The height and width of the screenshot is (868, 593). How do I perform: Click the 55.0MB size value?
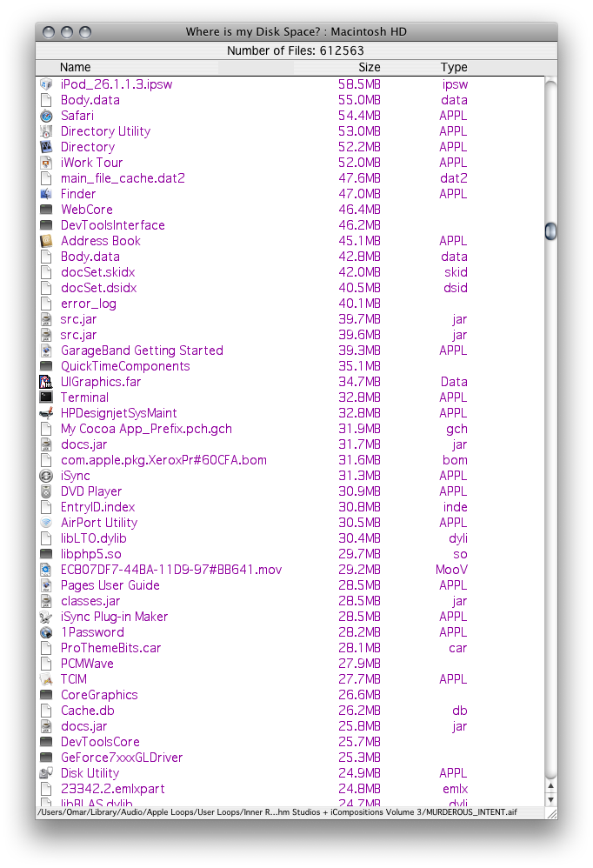[x=360, y=100]
